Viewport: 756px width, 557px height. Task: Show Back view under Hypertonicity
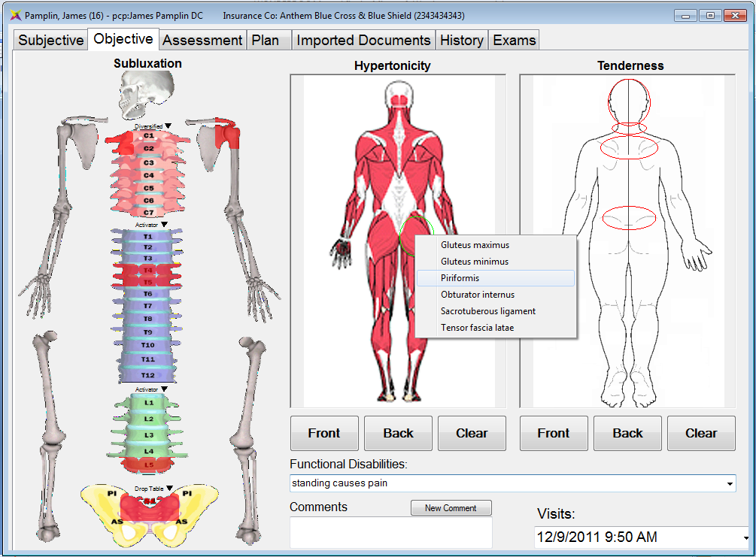(x=398, y=433)
